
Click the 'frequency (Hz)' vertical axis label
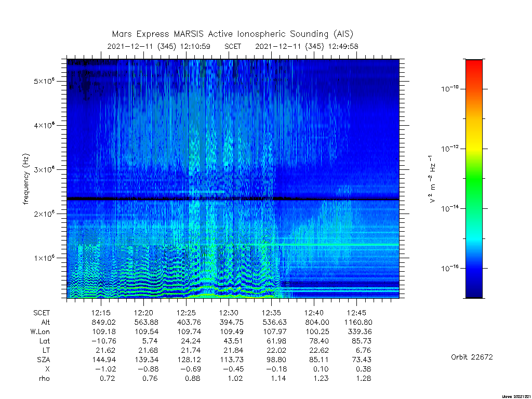26,179
